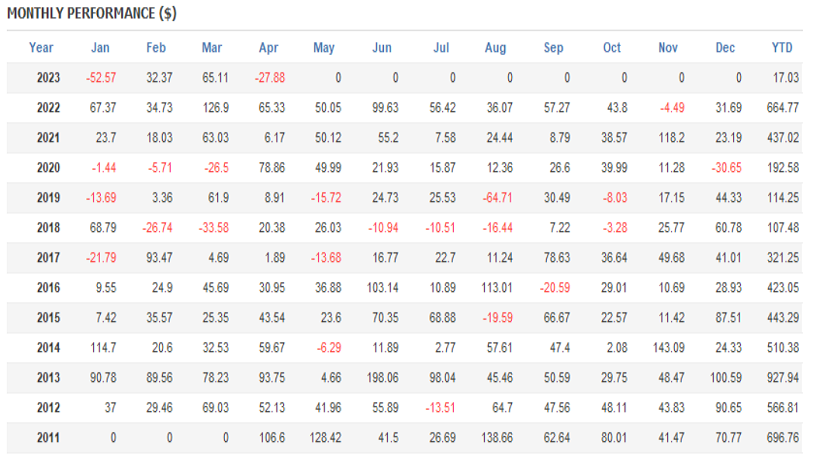Select the Apr column header

[268, 47]
